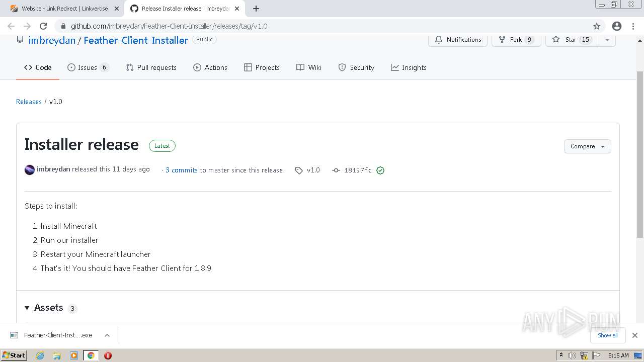This screenshot has width=644, height=362.
Task: Open the volume control in system tray
Action: click(x=573, y=355)
